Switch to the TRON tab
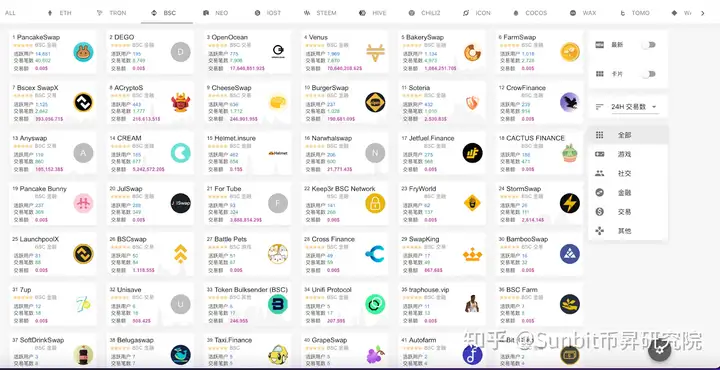 [112, 13]
